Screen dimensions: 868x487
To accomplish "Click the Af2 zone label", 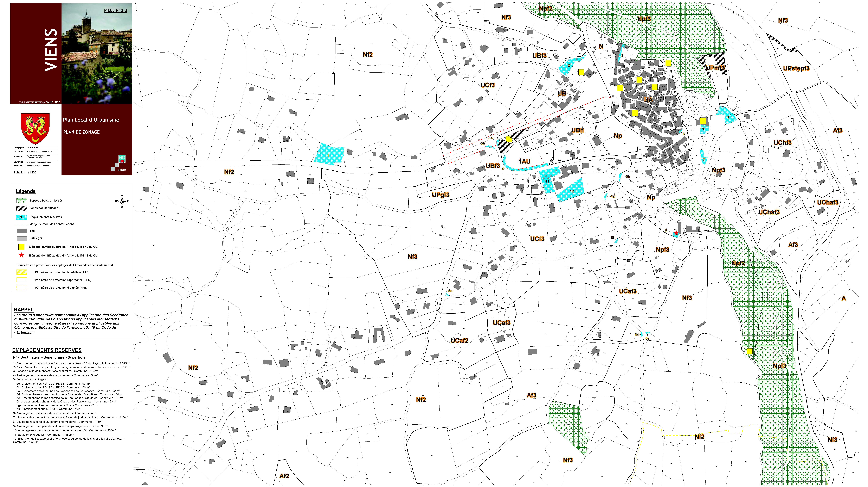I will pyautogui.click(x=284, y=476).
